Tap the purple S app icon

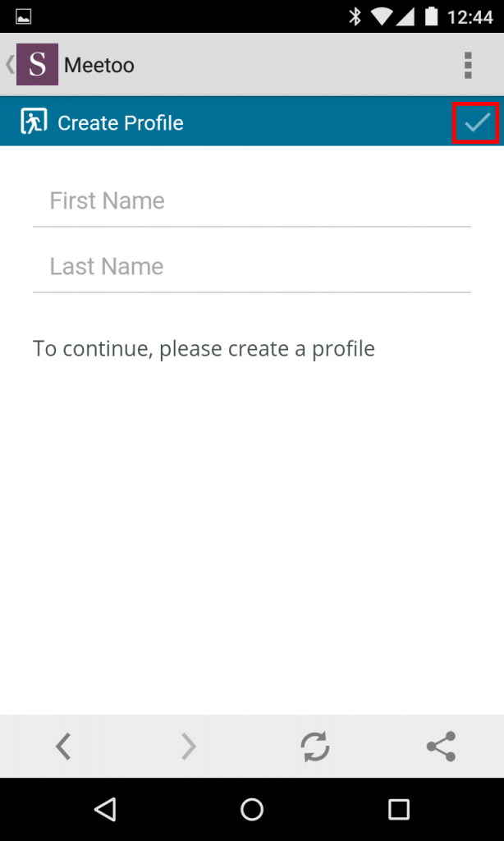click(37, 65)
